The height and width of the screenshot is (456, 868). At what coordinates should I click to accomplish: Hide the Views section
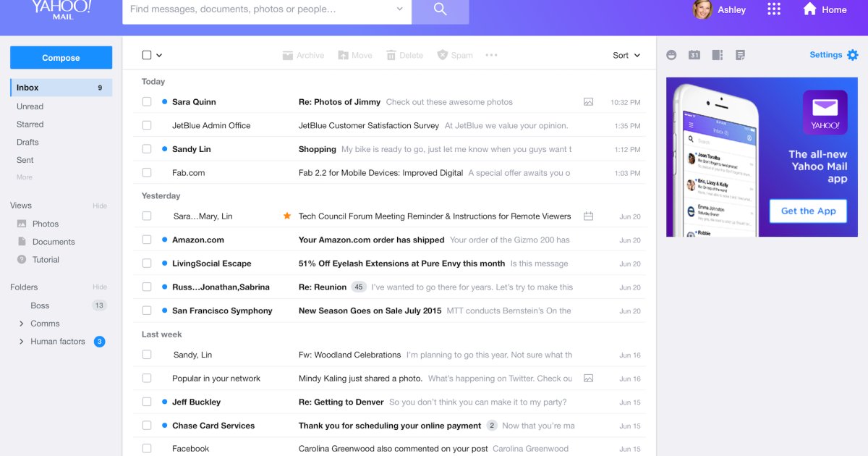click(x=100, y=206)
